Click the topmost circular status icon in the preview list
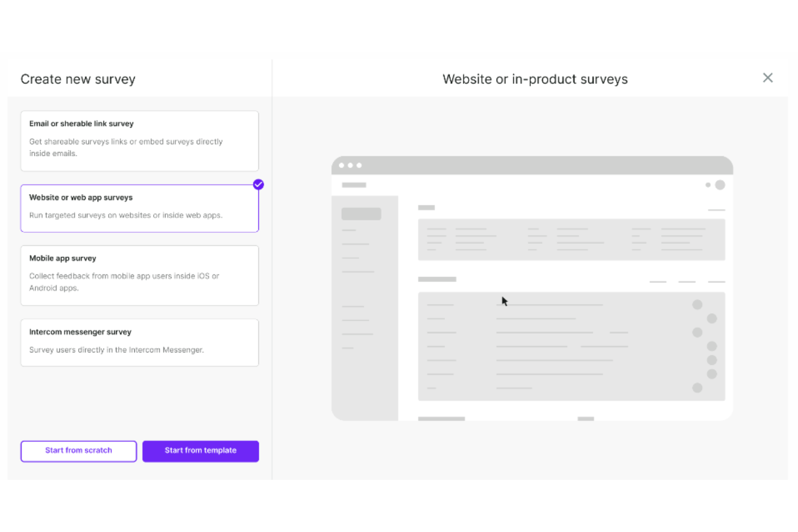Viewport: 798px width, 532px height. (697, 305)
